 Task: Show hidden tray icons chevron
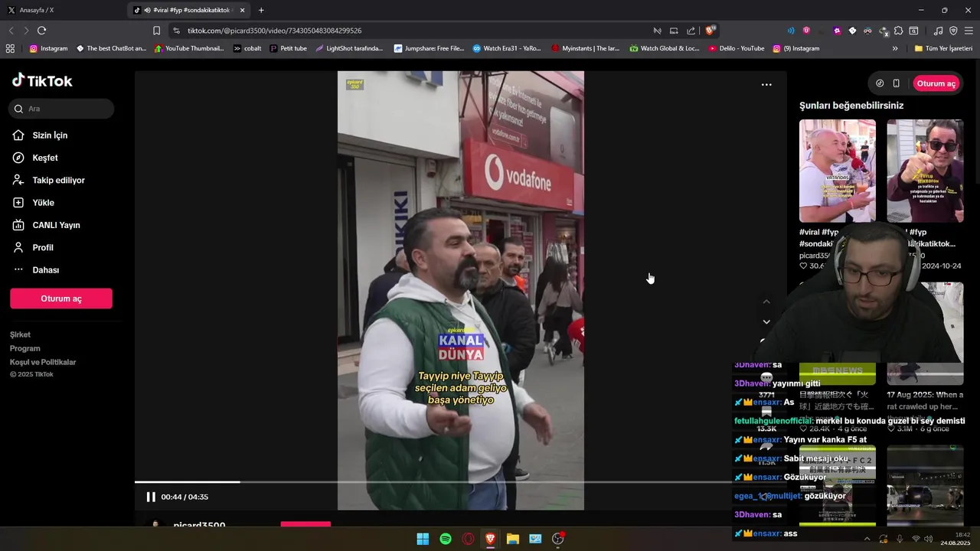pyautogui.click(x=867, y=539)
